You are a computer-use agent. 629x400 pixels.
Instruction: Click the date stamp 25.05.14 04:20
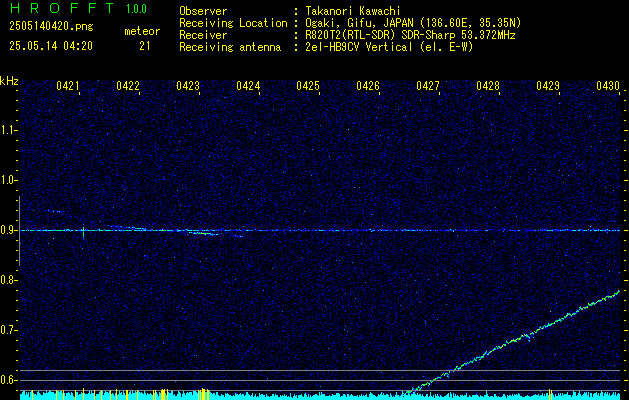(51, 46)
